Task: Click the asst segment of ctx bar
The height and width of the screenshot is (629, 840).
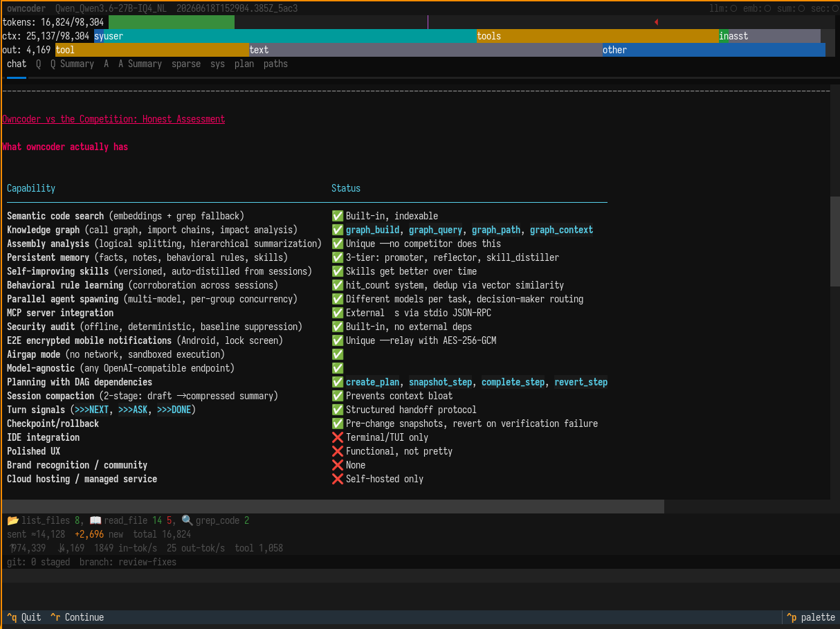Action: point(774,36)
